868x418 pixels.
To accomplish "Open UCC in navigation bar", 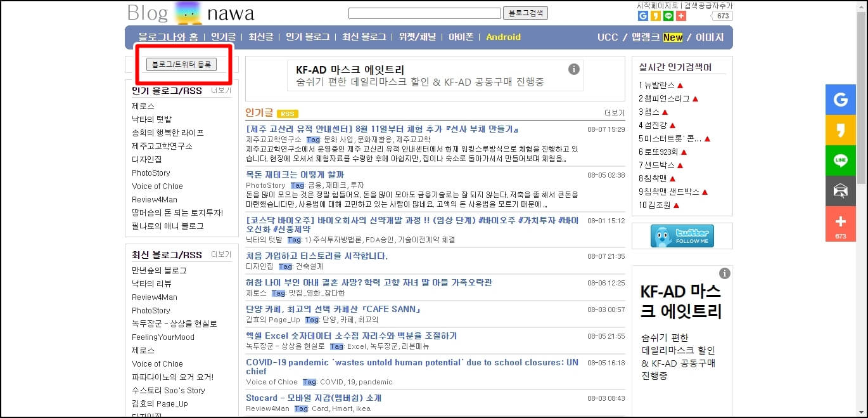I will coord(608,37).
